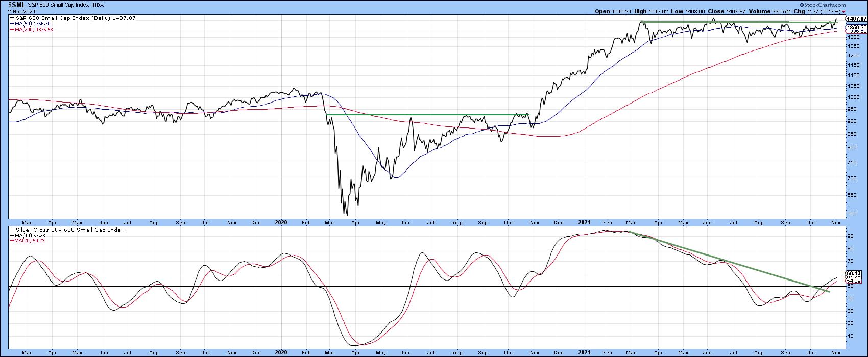This screenshot has width=868, height=357.
Task: Click the MA(200) 1336.58 legend entry
Action: point(31,29)
